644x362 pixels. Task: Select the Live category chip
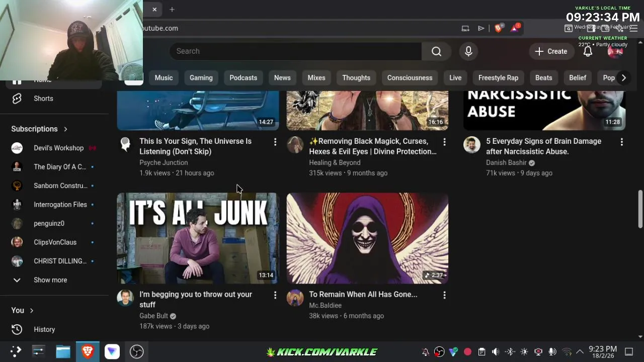click(455, 78)
